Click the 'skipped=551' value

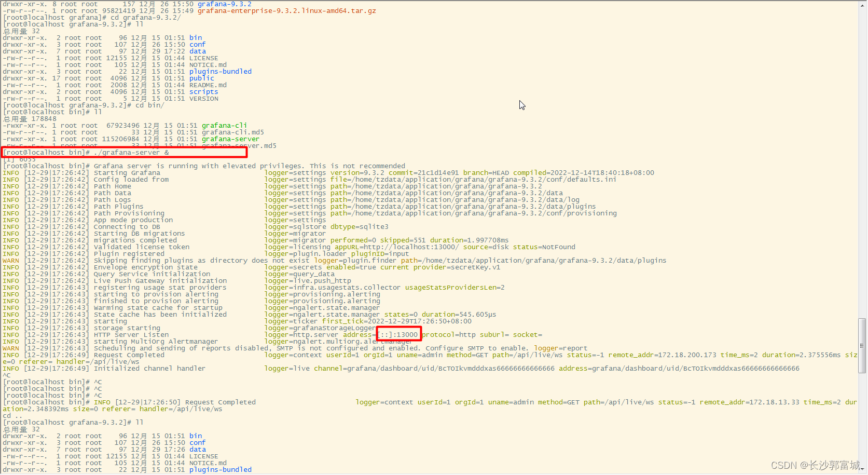pos(403,240)
